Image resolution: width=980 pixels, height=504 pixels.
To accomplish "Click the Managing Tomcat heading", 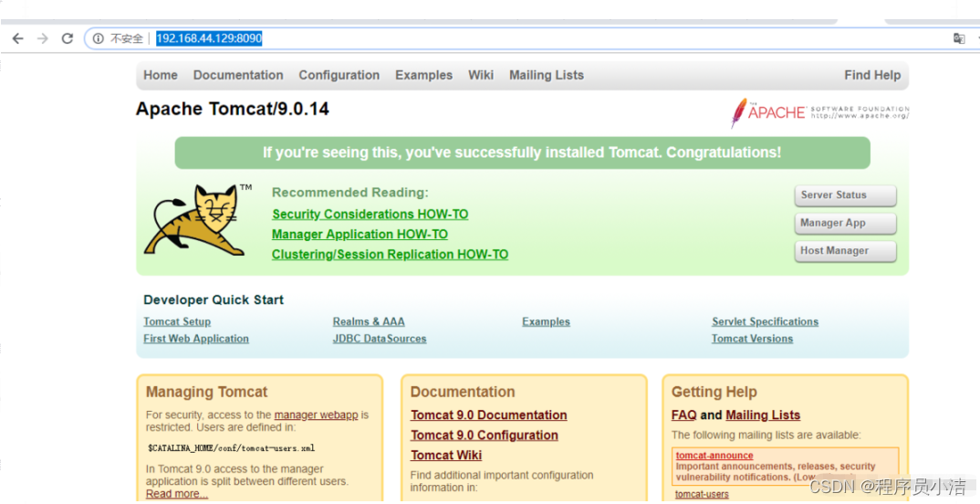I will coord(206,392).
